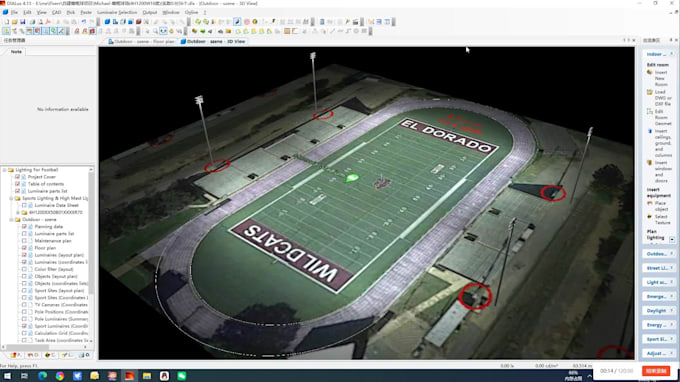Click the New project icon in toolbar

coord(7,22)
